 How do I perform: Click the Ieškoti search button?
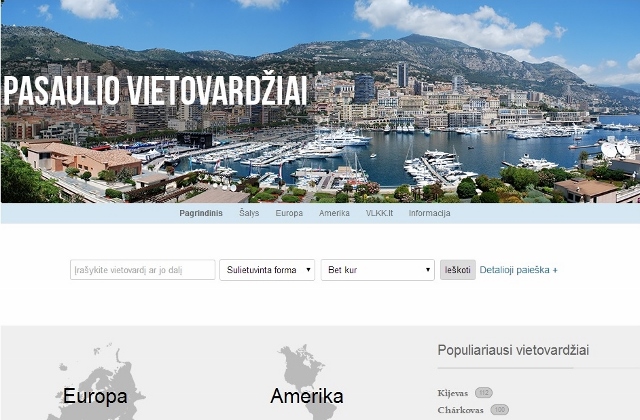pyautogui.click(x=458, y=270)
